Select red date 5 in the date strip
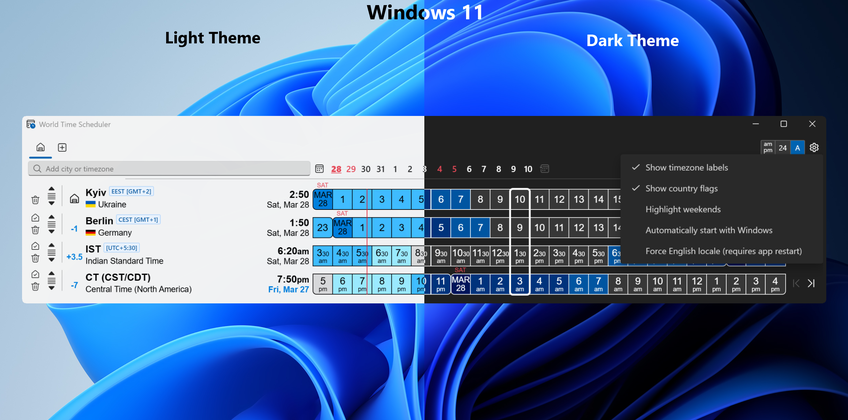This screenshot has width=848, height=420. click(x=454, y=169)
